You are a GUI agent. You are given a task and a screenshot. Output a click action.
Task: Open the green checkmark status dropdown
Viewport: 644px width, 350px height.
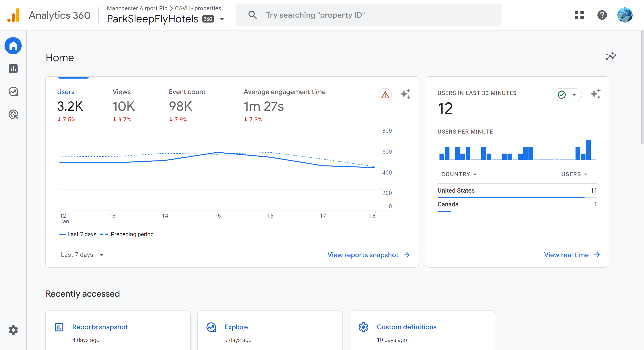click(567, 95)
